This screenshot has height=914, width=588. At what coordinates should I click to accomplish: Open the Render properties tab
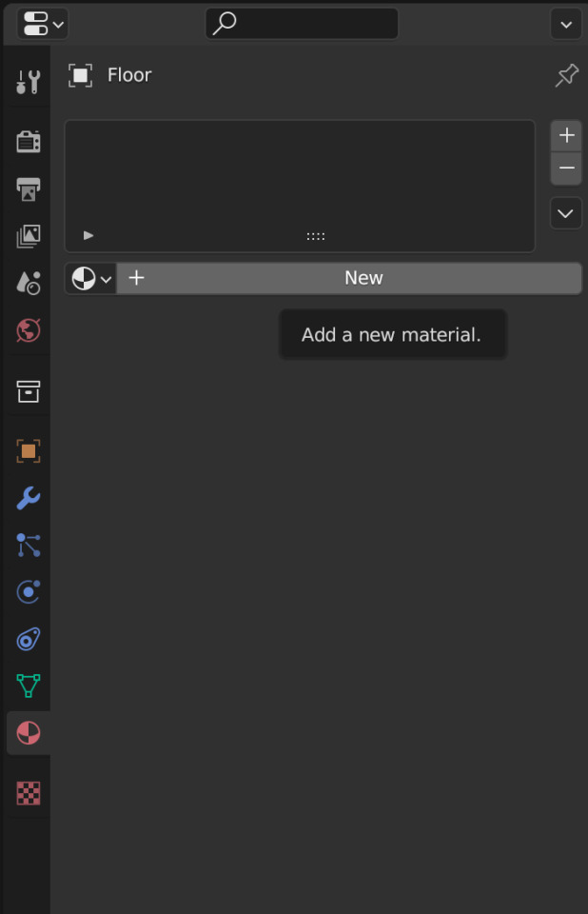pyautogui.click(x=28, y=142)
